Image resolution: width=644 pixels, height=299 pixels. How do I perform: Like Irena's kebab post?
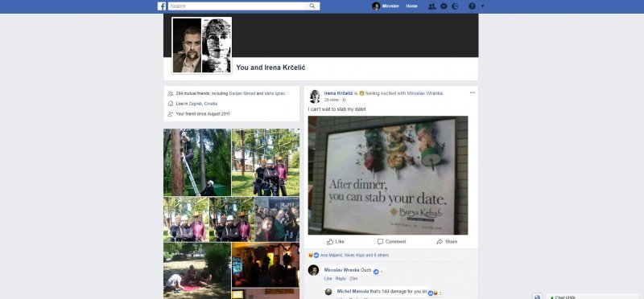point(336,242)
